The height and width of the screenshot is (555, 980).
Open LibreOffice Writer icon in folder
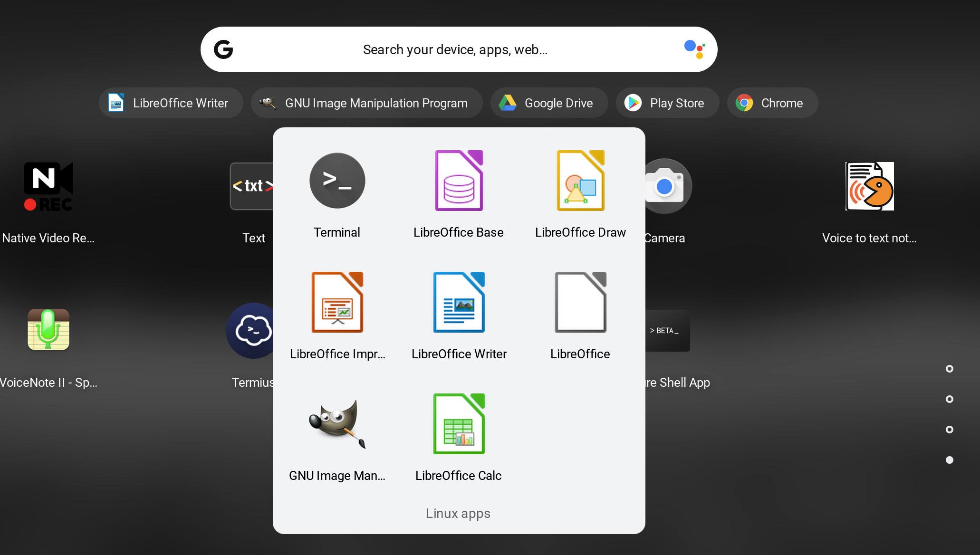coord(459,302)
